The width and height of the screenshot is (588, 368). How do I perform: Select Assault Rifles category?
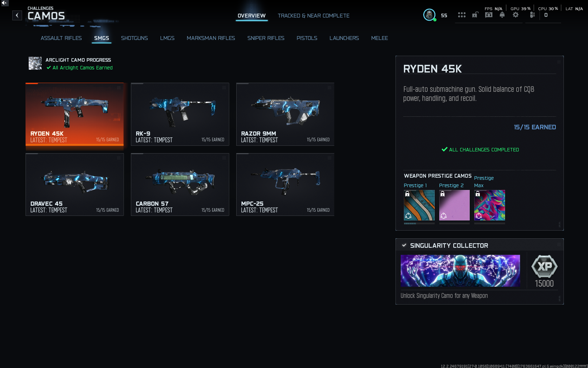61,38
